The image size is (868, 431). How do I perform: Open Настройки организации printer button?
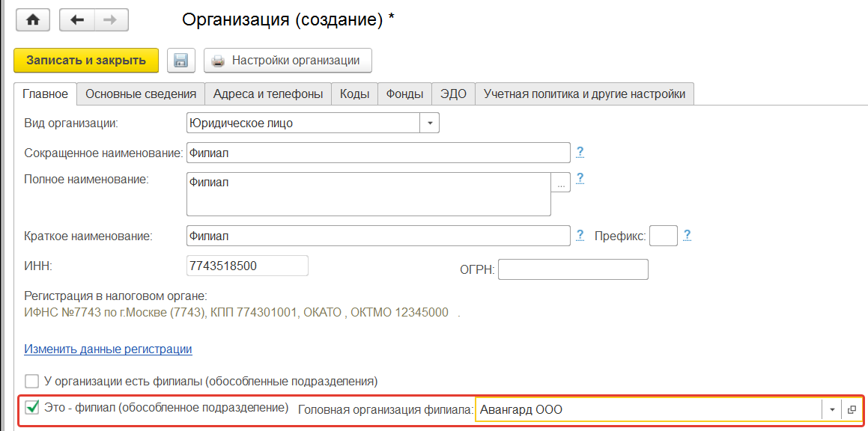(x=288, y=61)
